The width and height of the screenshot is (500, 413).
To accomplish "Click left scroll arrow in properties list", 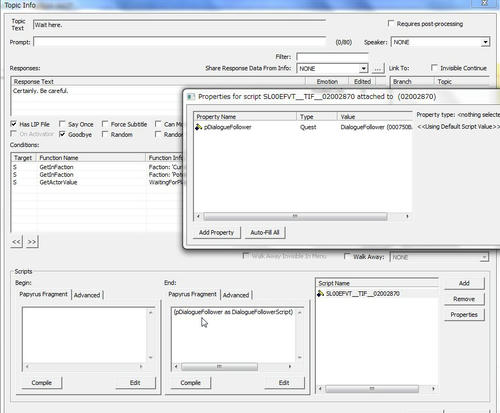I will (x=198, y=216).
